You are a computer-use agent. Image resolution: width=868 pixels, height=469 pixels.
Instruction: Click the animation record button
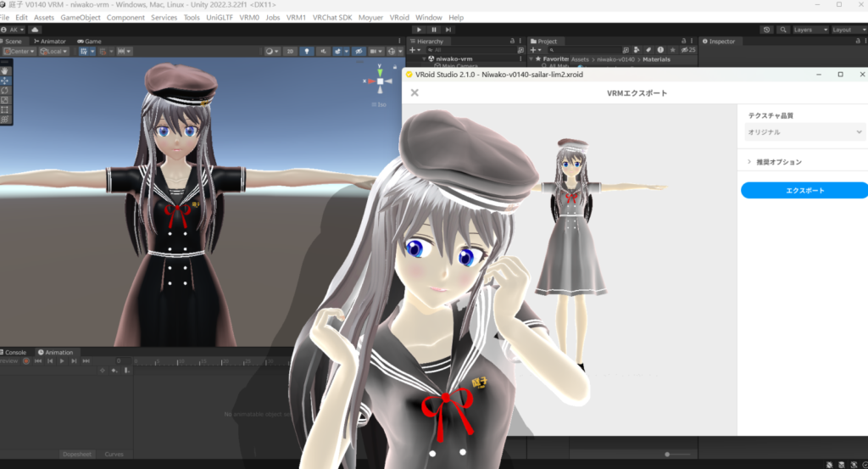click(x=26, y=361)
